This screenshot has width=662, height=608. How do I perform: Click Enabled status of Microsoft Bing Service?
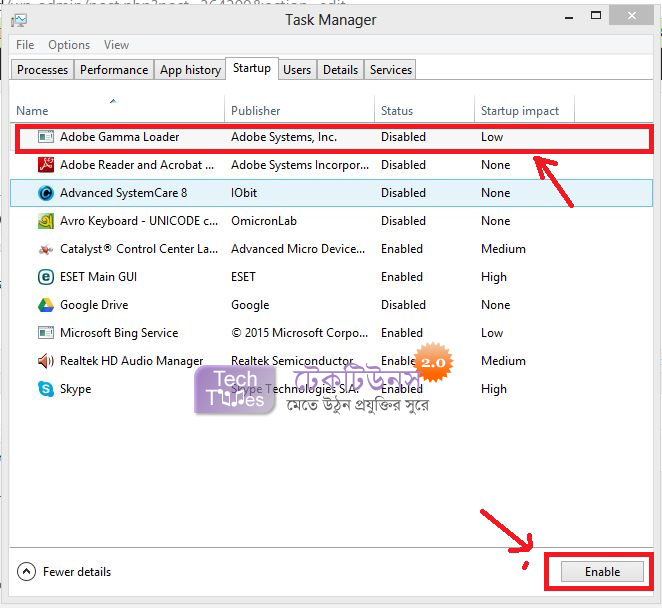point(402,333)
